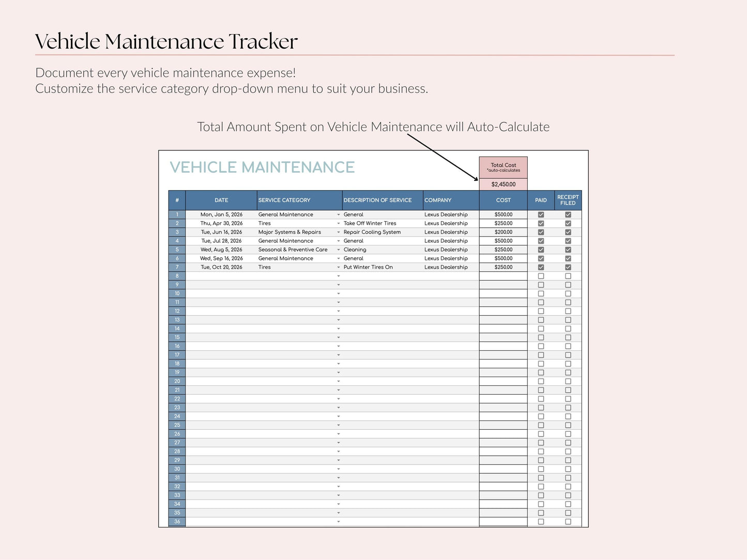Open service category dropdown in row 7
Viewport: 747px width, 560px height.
(x=339, y=267)
